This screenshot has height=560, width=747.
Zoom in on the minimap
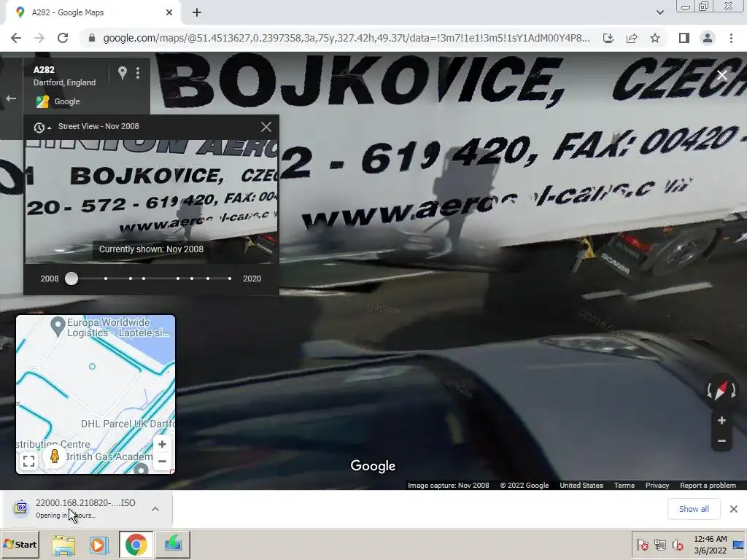point(162,444)
